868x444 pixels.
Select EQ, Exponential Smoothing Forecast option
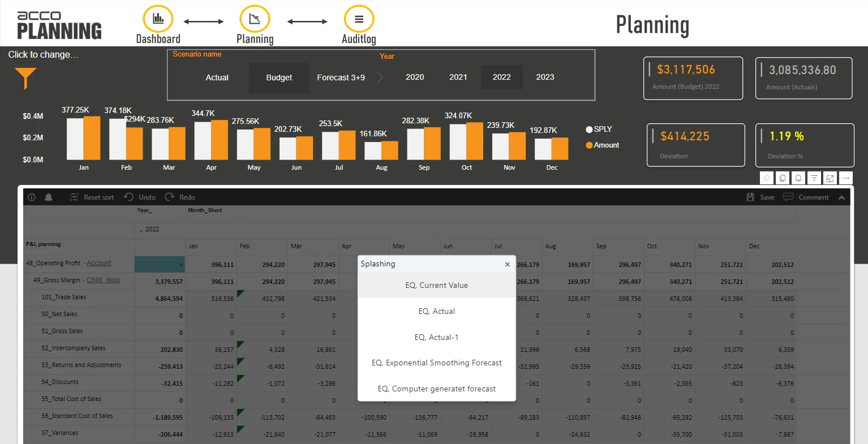pos(436,363)
